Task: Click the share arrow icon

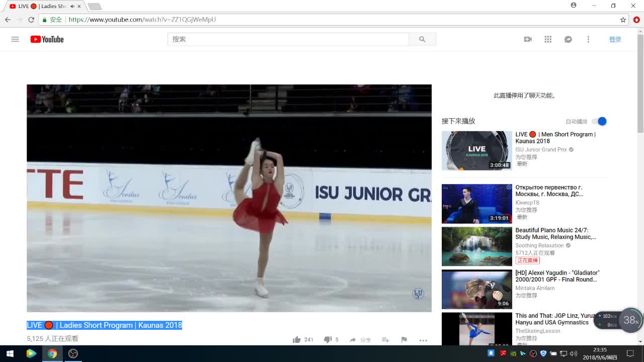Action: 353,340
